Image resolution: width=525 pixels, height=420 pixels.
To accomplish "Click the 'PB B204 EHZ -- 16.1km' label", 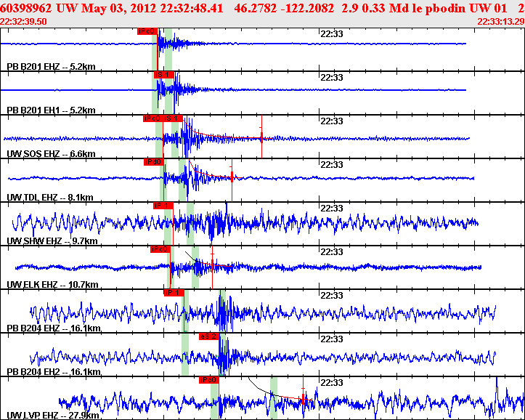I will click(x=54, y=328).
